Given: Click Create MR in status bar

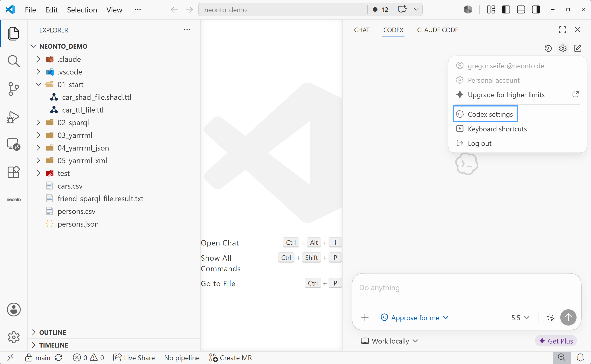Looking at the screenshot, I should 231,358.
